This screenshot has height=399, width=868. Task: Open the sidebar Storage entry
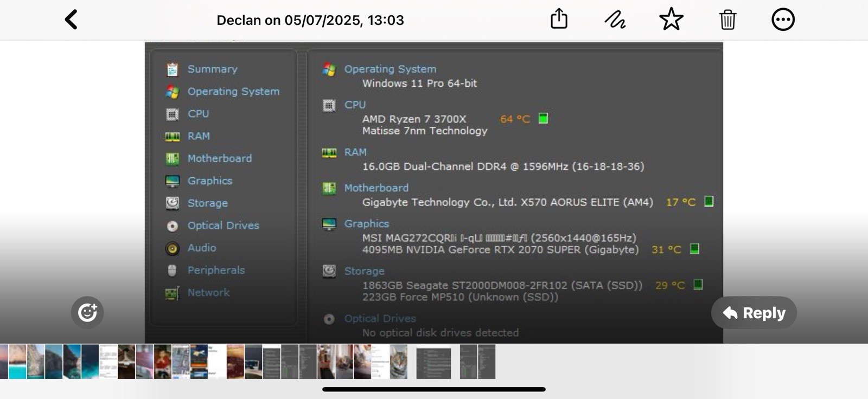coord(208,203)
